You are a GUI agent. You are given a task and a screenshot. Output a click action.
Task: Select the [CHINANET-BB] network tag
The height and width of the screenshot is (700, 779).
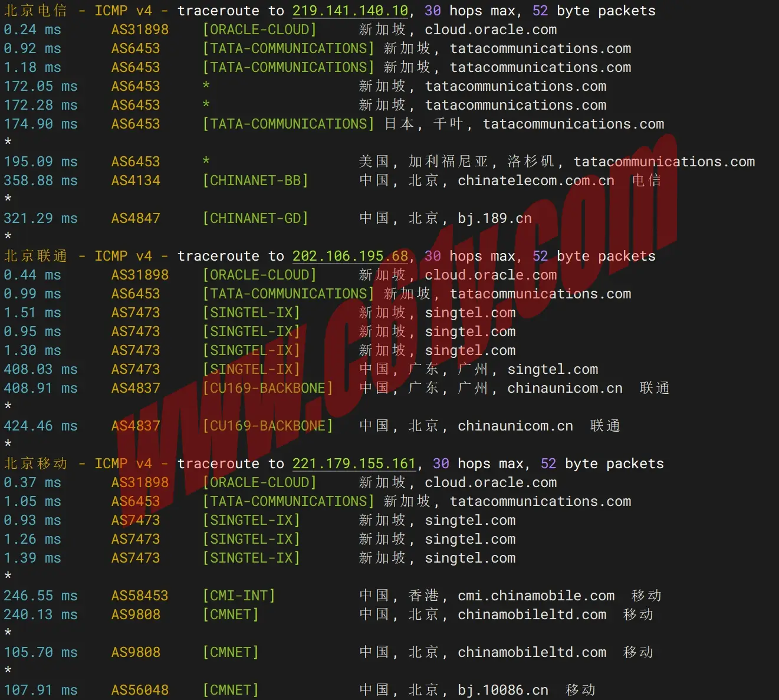click(255, 180)
